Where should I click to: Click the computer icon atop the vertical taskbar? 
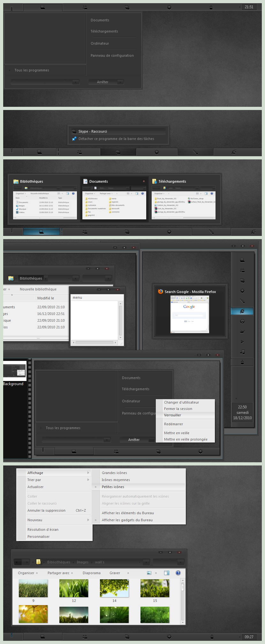click(x=242, y=260)
